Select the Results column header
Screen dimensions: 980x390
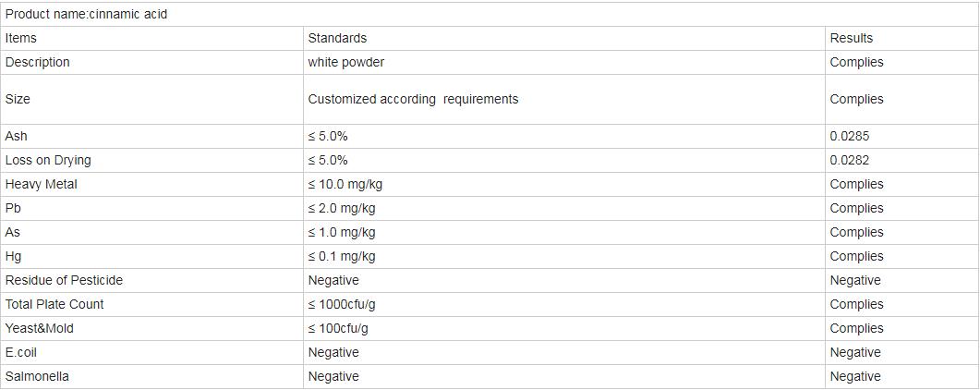pos(851,38)
